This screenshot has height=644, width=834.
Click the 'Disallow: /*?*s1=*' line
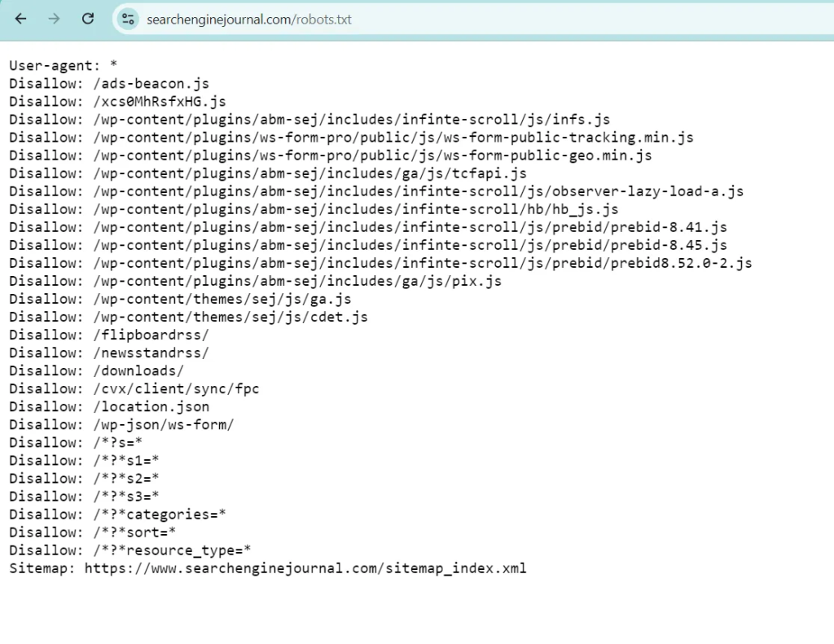(84, 461)
